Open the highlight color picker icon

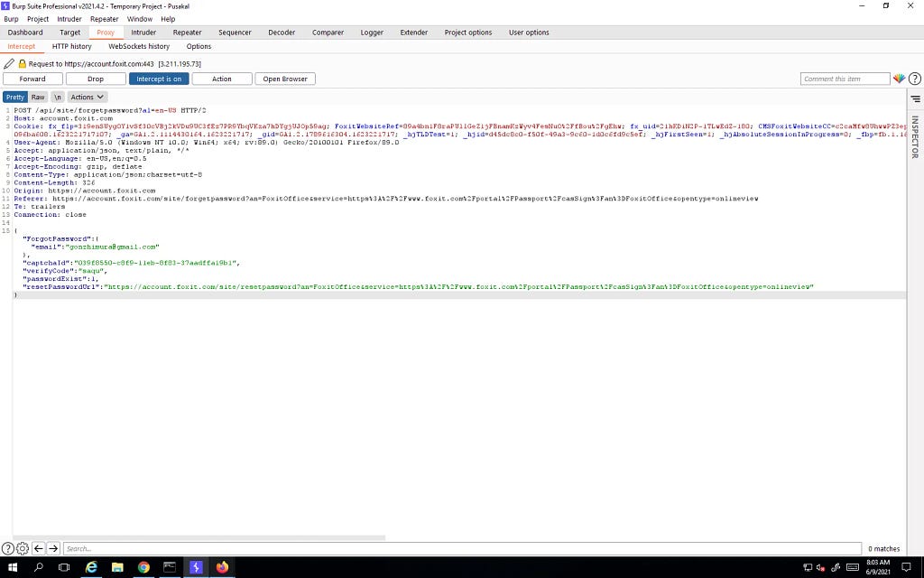pyautogui.click(x=899, y=79)
